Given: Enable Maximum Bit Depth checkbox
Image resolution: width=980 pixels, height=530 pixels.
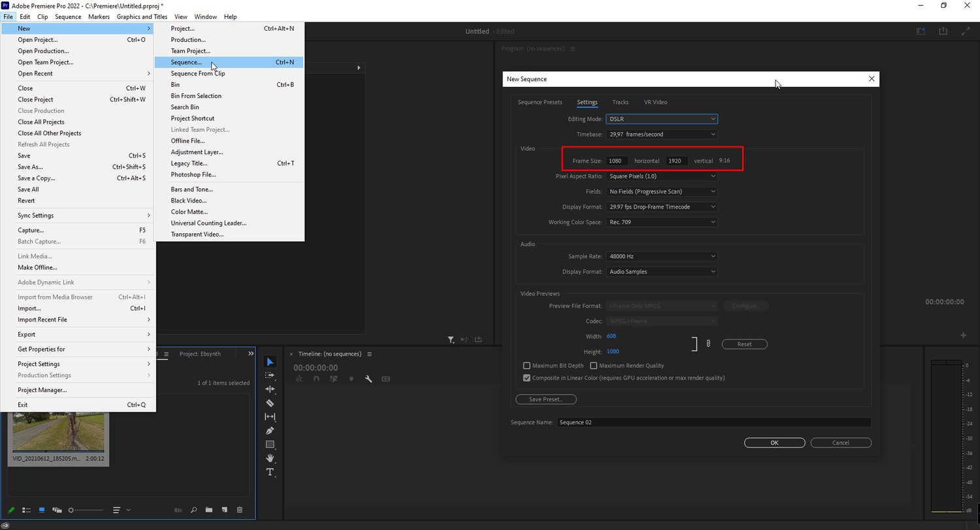Looking at the screenshot, I should pyautogui.click(x=527, y=366).
